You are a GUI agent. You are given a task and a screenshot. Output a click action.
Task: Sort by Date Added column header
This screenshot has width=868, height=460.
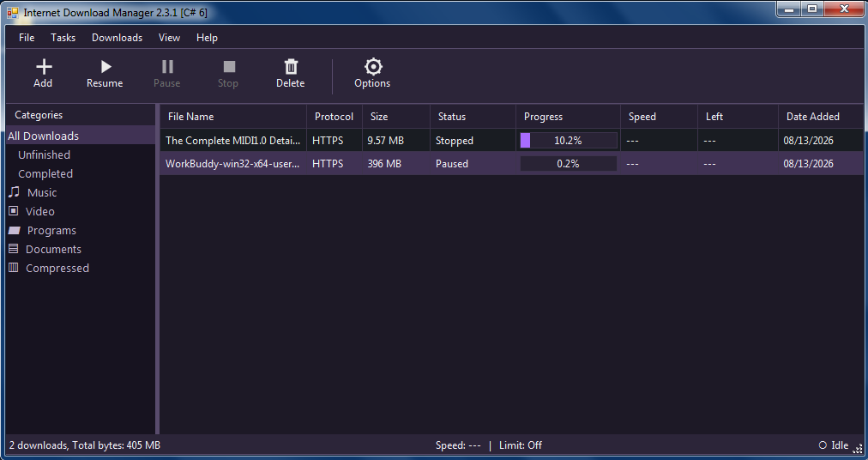coord(820,117)
